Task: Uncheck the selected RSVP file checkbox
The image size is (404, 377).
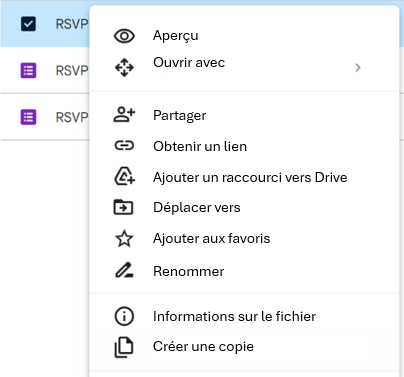Action: (x=28, y=24)
